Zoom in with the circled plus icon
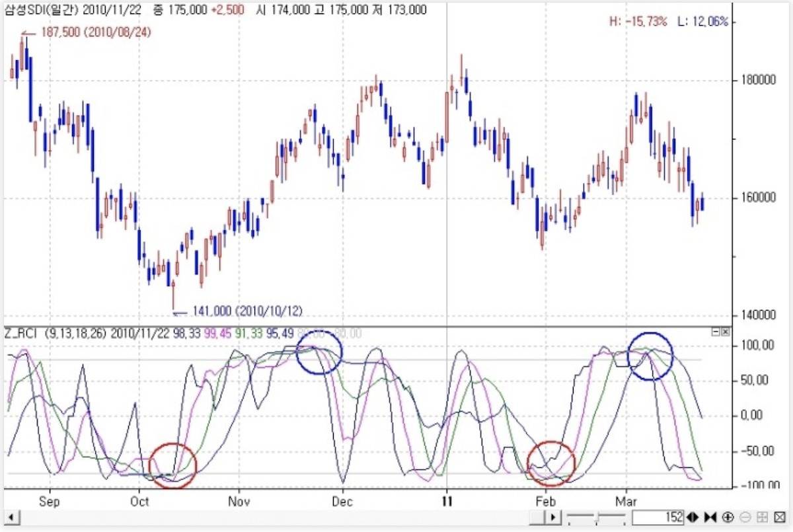793x532 pixels. click(x=728, y=517)
